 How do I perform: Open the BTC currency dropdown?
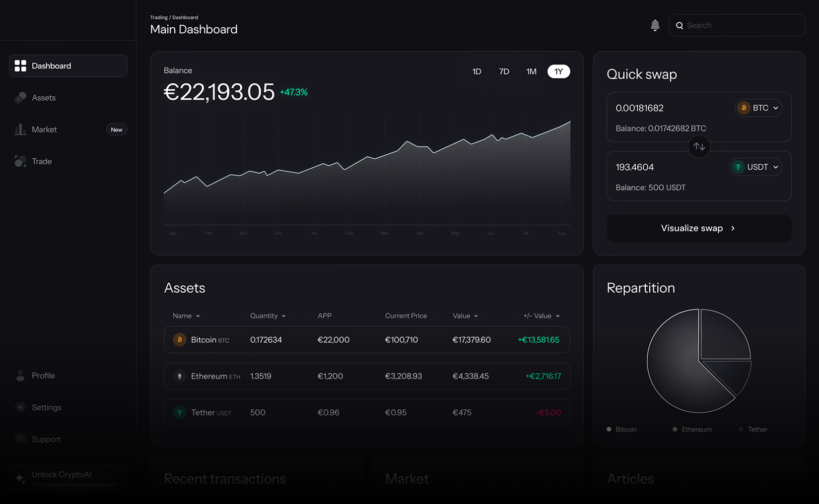(x=758, y=108)
